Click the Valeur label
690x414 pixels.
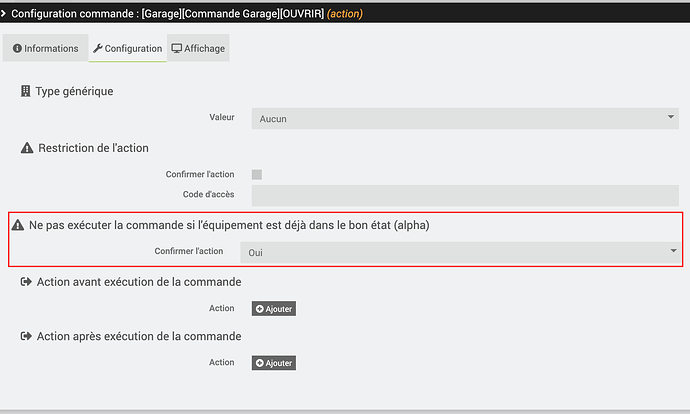coord(222,117)
